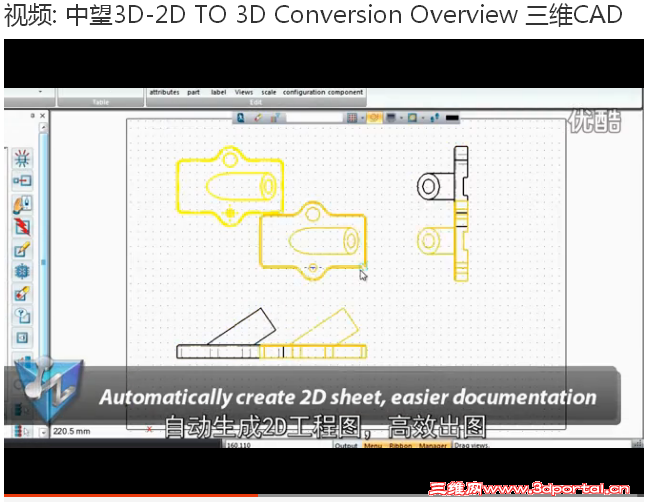Click the arrow-into-box icon in left toolbar
Image resolution: width=649 pixels, height=502 pixels.
(x=22, y=181)
